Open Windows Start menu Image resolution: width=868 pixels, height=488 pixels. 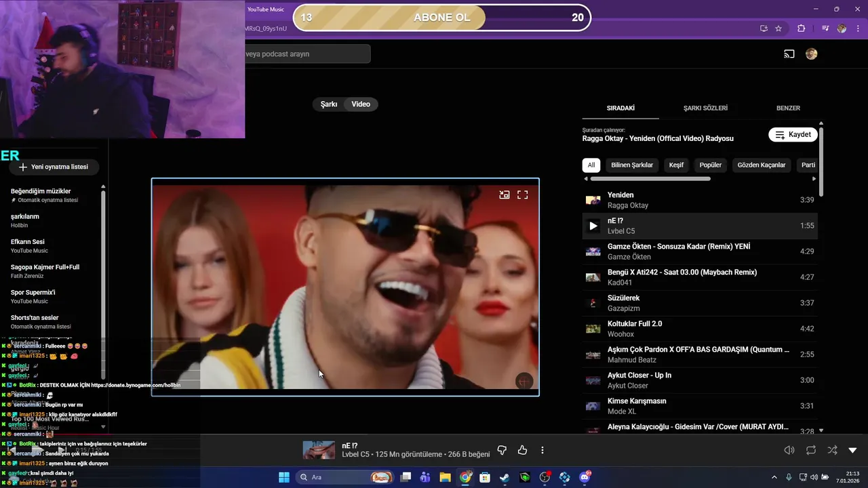pos(283,477)
